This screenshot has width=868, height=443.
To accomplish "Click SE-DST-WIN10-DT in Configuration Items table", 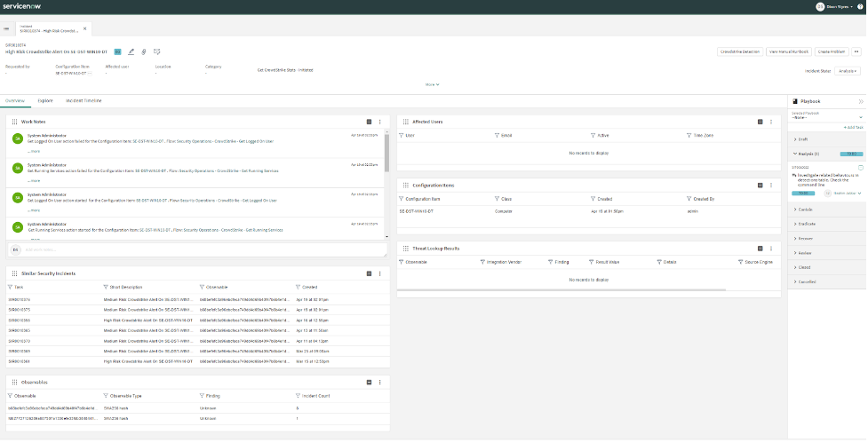I will [x=416, y=211].
